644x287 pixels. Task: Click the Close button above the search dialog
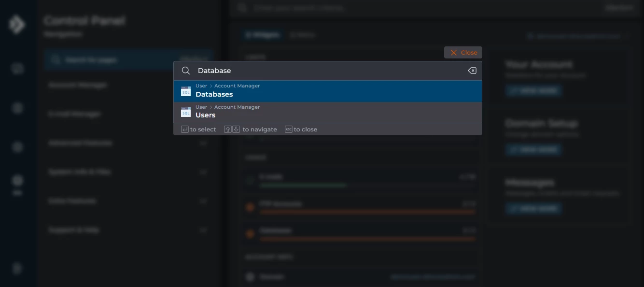(462, 52)
